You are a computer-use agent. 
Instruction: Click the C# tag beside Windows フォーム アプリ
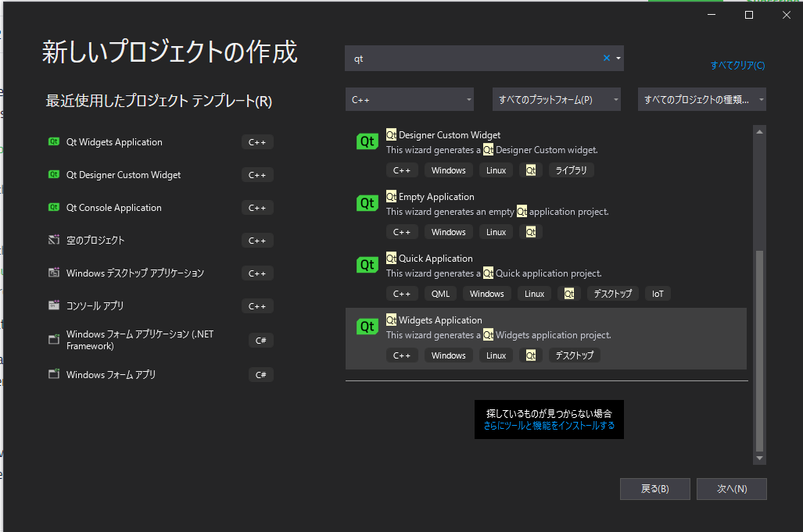click(x=260, y=374)
